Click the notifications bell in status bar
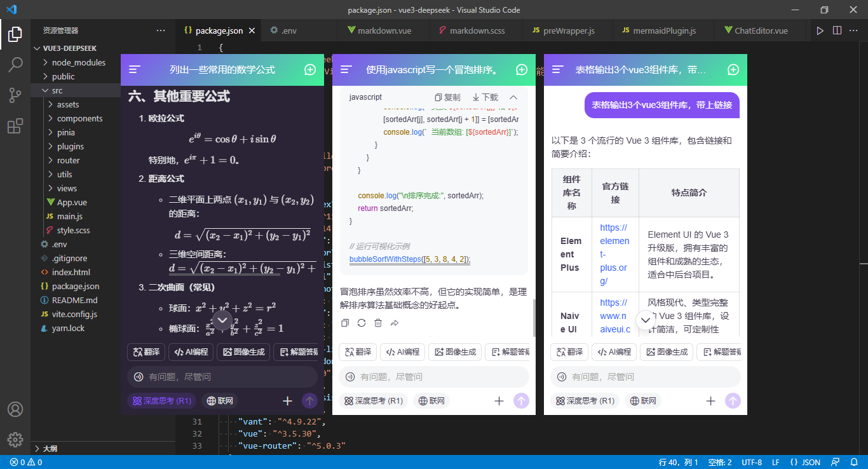The width and height of the screenshot is (868, 469). (854, 462)
